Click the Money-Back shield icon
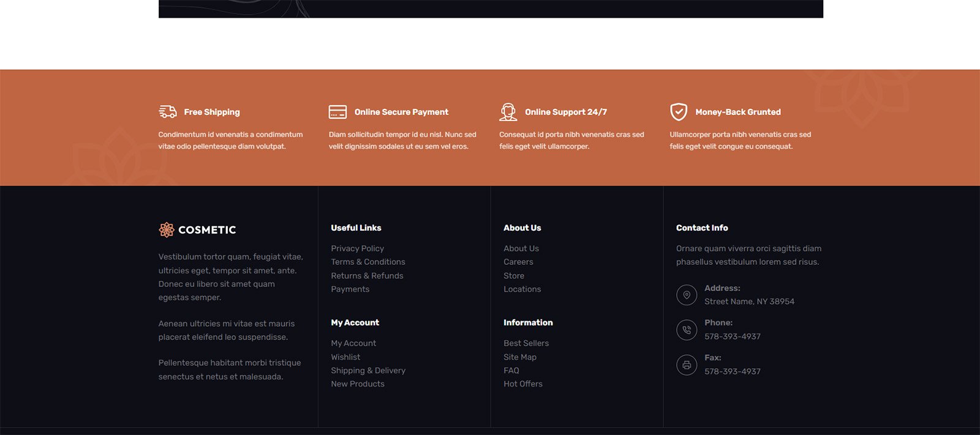This screenshot has height=435, width=980. 678,112
